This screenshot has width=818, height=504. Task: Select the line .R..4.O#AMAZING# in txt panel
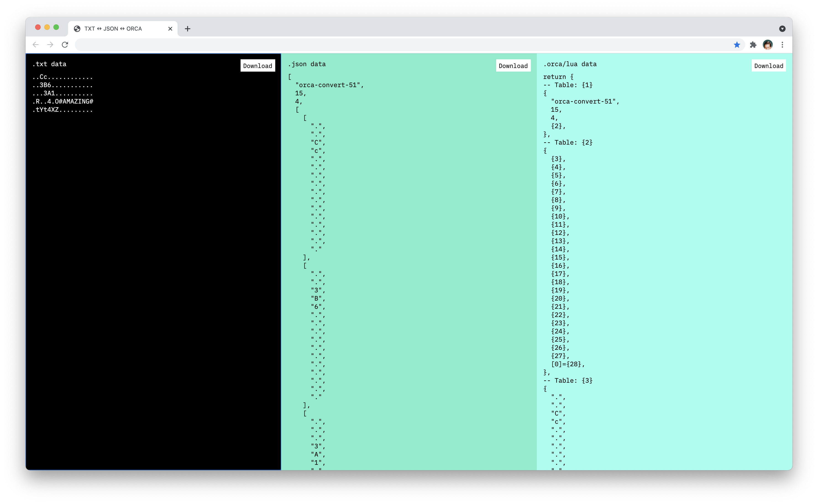(63, 102)
